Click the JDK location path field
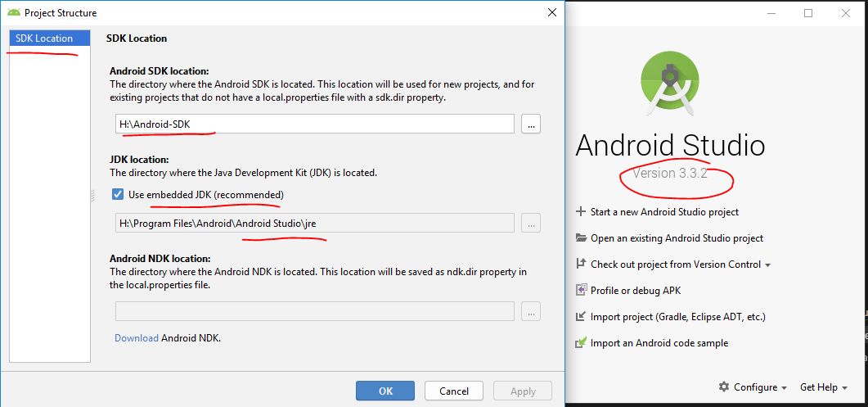This screenshot has width=868, height=407. coord(315,224)
